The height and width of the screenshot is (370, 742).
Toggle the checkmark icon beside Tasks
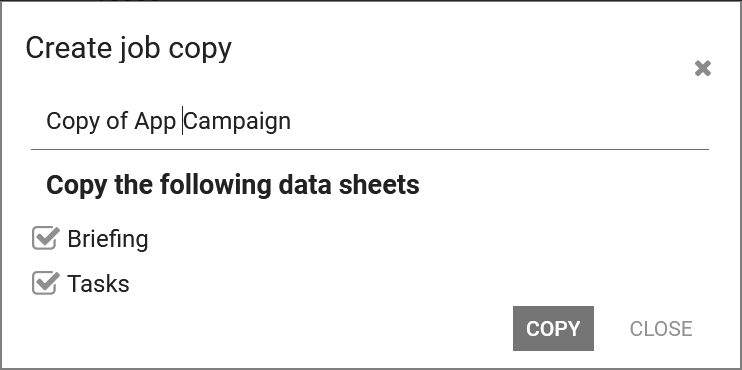45,283
